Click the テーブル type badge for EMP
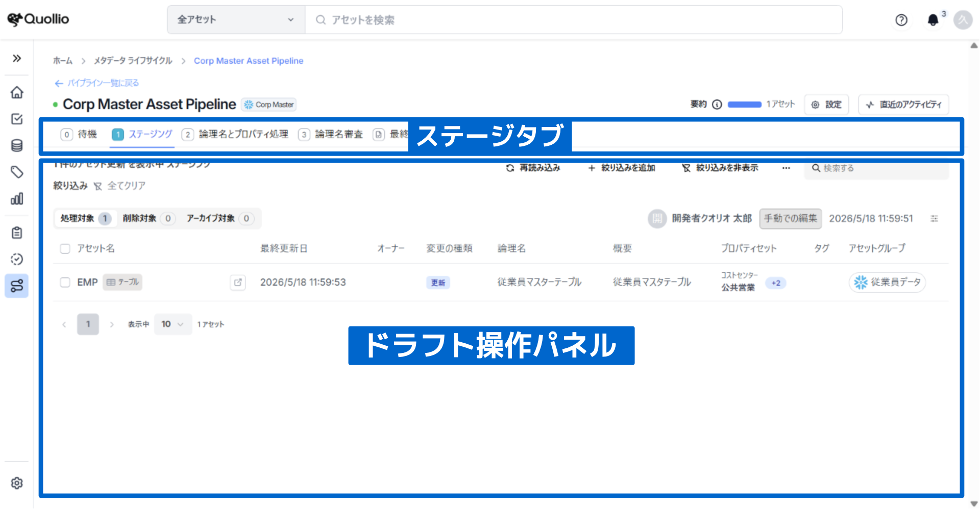 pos(122,282)
